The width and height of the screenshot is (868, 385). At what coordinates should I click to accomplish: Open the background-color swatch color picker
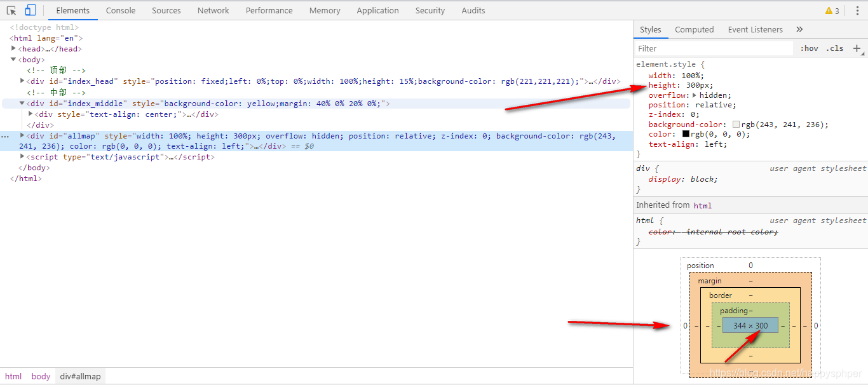pyautogui.click(x=736, y=125)
